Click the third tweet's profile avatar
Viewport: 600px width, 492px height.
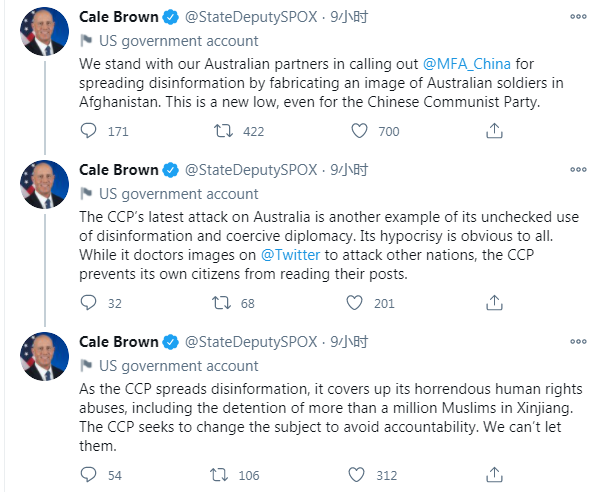point(44,357)
